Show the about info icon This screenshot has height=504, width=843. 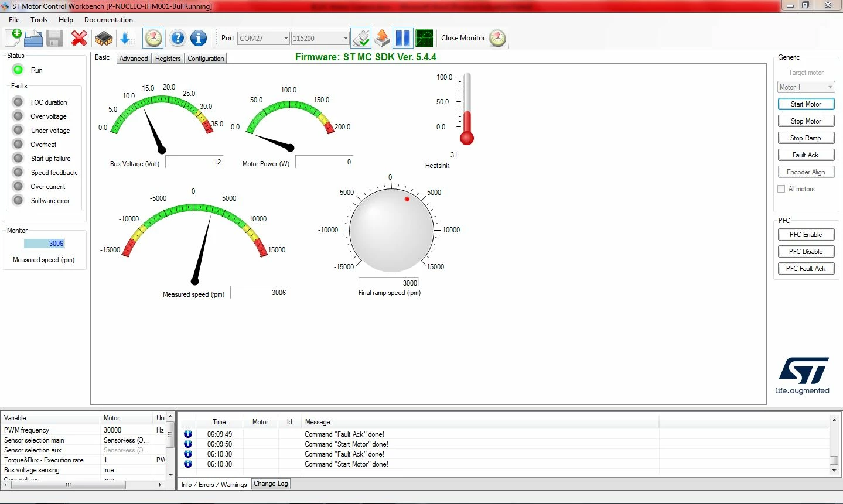click(x=199, y=38)
